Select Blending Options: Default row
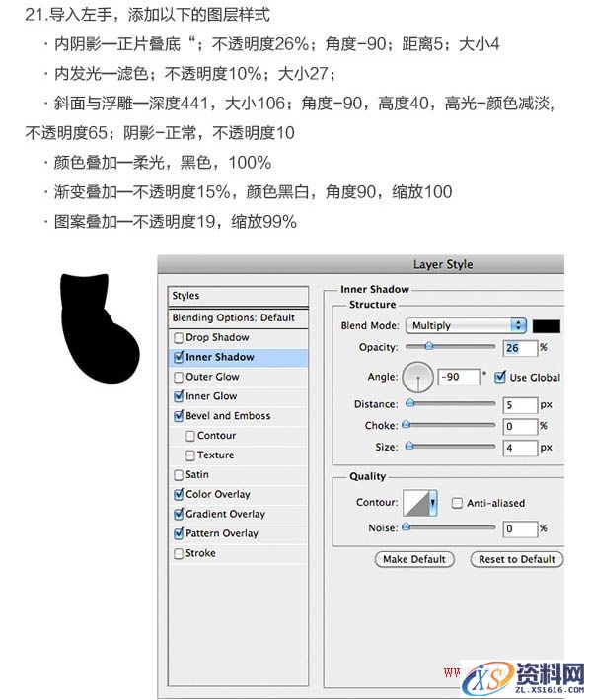This screenshot has height=700, width=592. click(238, 317)
